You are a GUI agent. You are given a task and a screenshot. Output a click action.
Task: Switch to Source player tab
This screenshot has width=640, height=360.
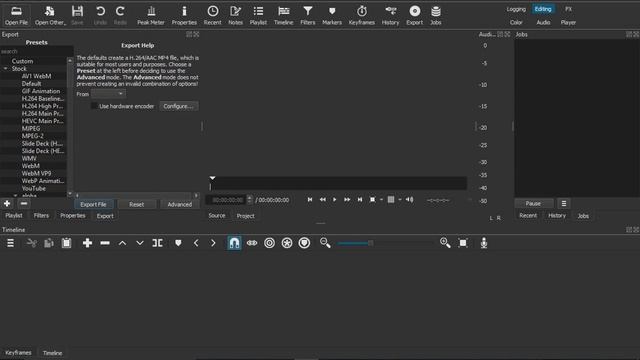point(217,216)
